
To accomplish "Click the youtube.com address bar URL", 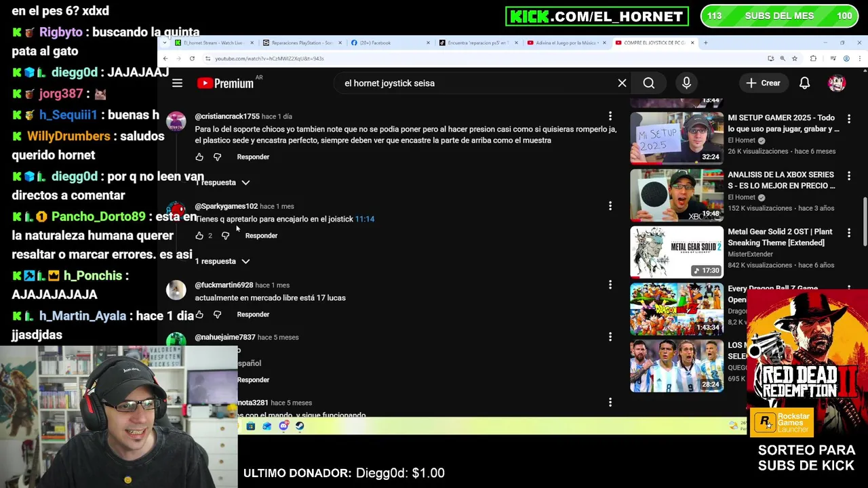I will pyautogui.click(x=269, y=58).
